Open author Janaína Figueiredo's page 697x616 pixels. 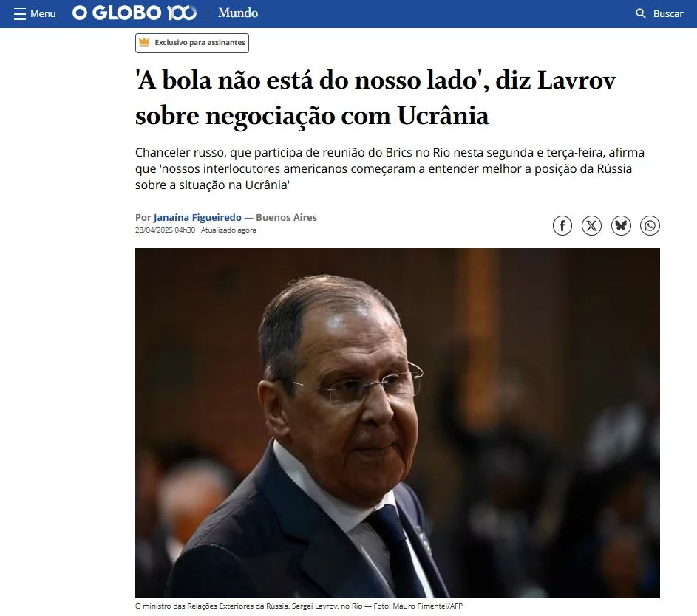(197, 217)
